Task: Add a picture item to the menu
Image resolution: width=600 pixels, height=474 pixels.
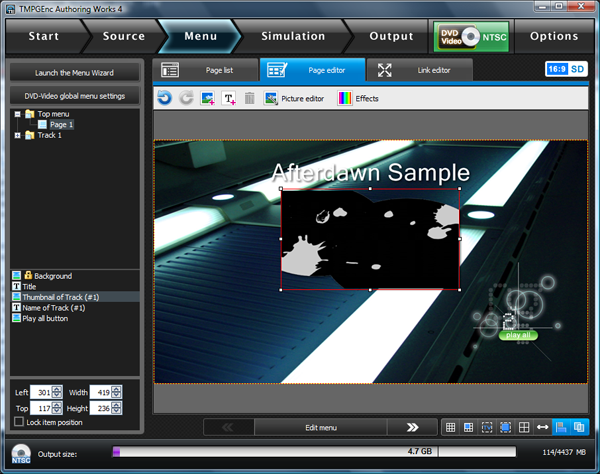Action: coord(208,99)
